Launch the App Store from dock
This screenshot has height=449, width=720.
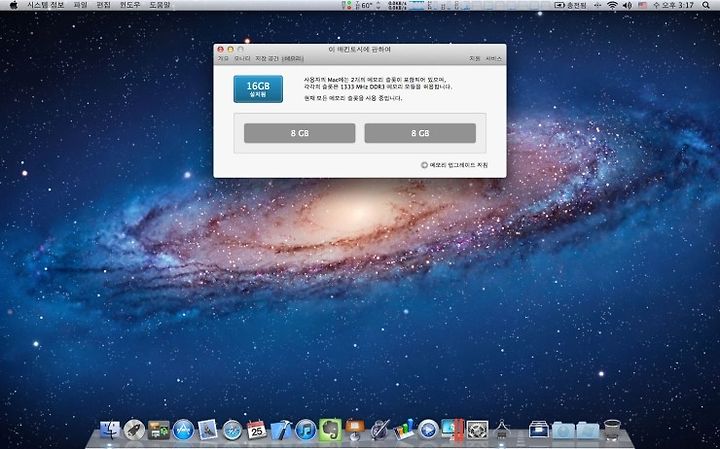coord(183,430)
